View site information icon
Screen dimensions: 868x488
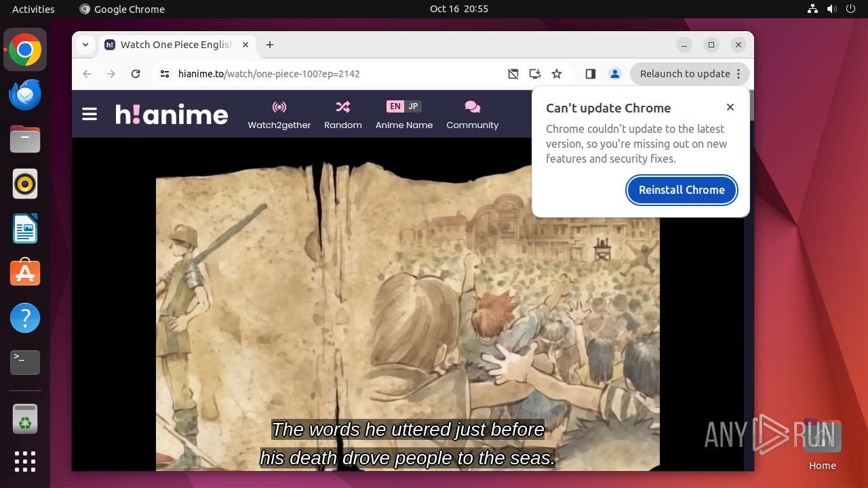[x=164, y=74]
